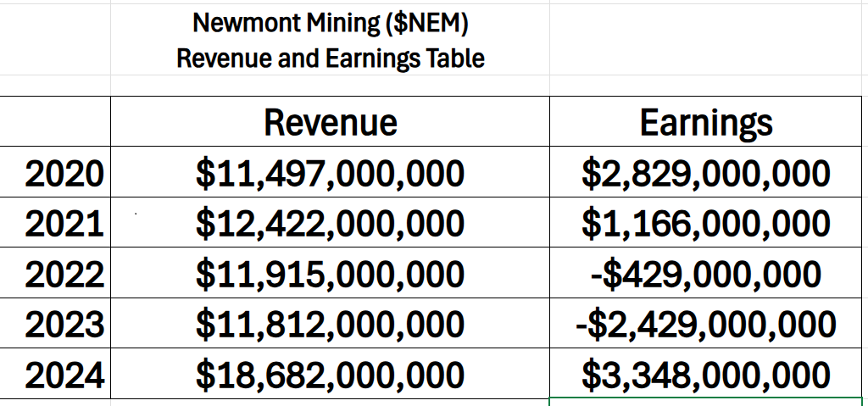This screenshot has height=406, width=868.
Task: Select revenue cell $12,422,000,000
Action: point(330,222)
